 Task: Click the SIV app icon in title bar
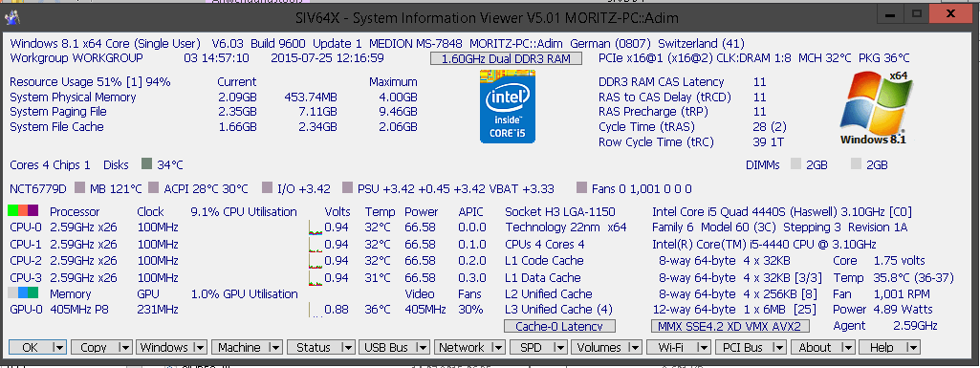coord(11,18)
